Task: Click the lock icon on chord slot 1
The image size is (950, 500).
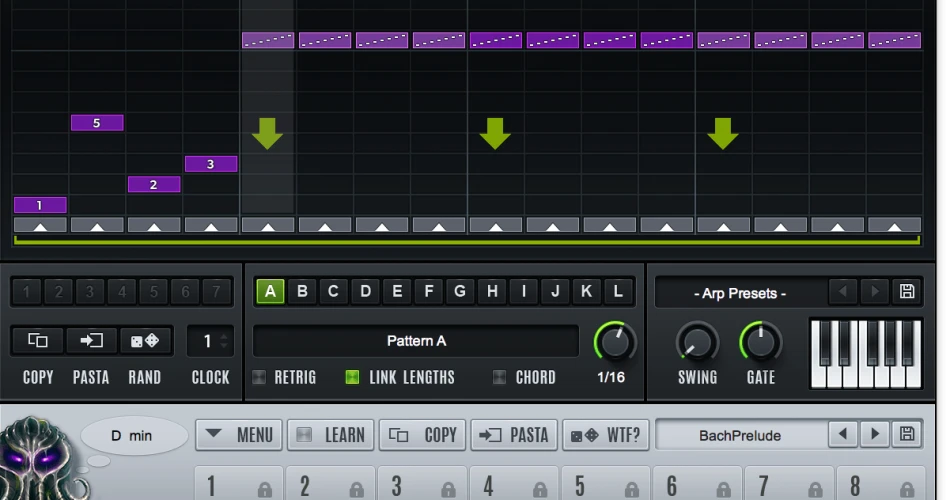Action: (x=264, y=489)
